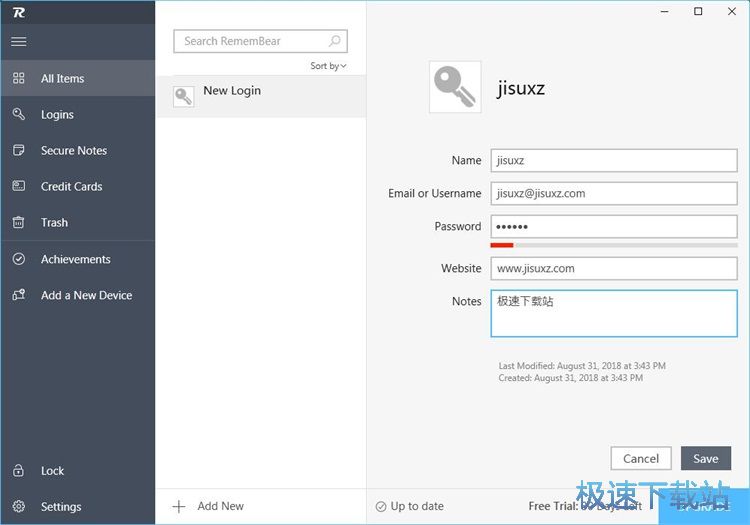Image resolution: width=750 pixels, height=525 pixels.
Task: Close the RememBear window
Action: [732, 11]
